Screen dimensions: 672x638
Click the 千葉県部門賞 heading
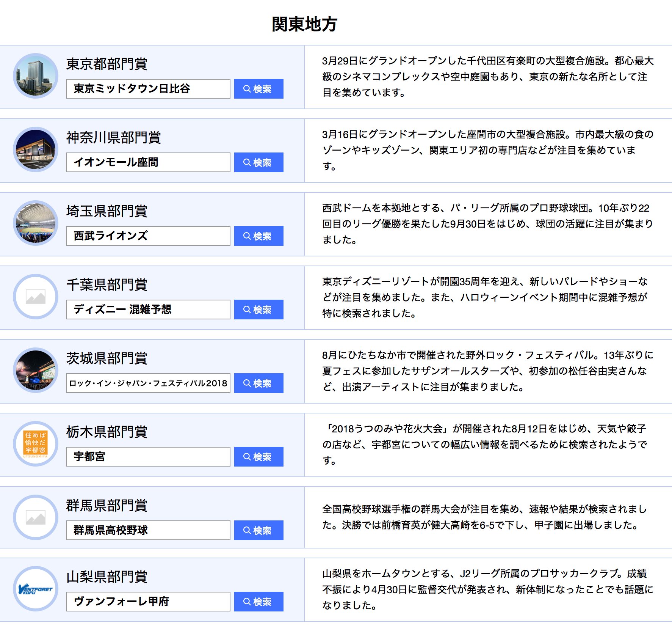click(107, 284)
